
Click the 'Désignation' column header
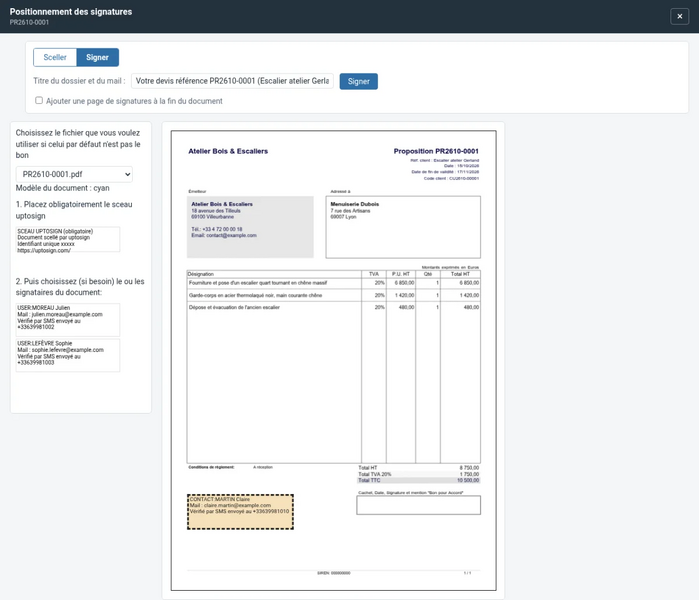coord(201,274)
